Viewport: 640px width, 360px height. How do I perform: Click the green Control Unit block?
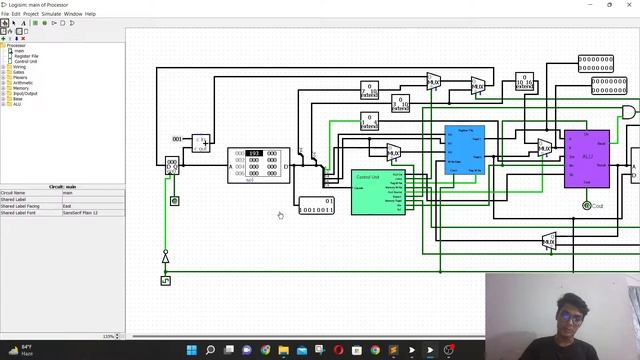(378, 192)
